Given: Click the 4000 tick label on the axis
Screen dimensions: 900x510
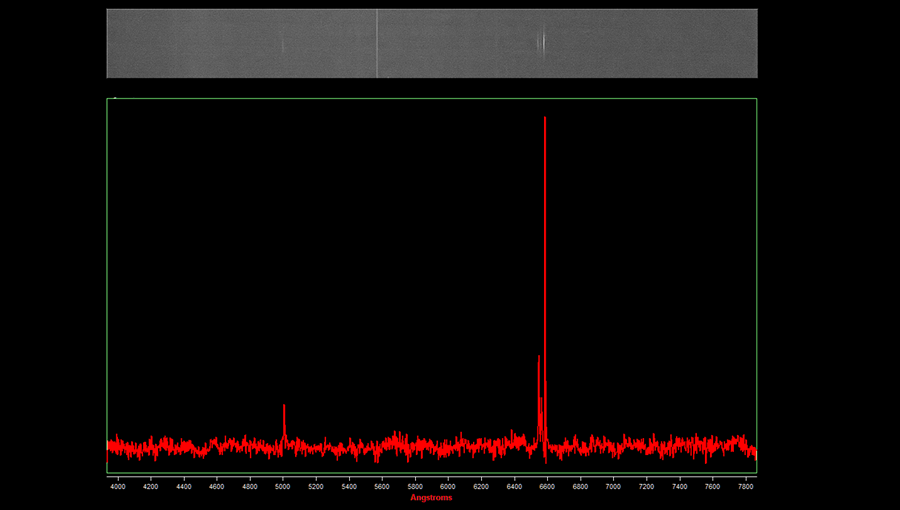Looking at the screenshot, I should coord(118,486).
